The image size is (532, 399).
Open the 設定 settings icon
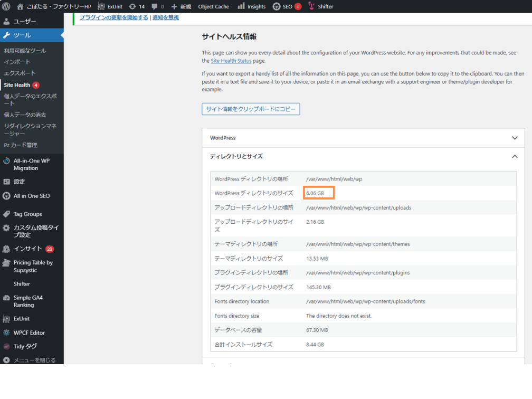pyautogui.click(x=6, y=182)
